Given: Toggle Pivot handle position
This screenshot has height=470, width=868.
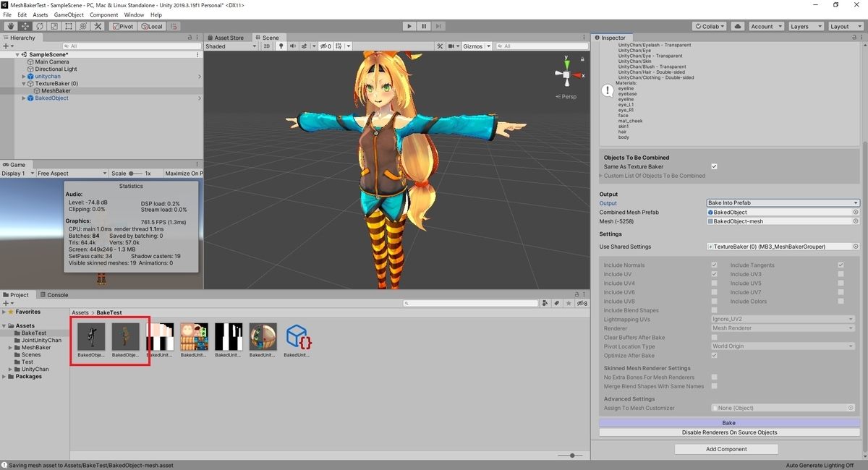Looking at the screenshot, I should coord(123,26).
